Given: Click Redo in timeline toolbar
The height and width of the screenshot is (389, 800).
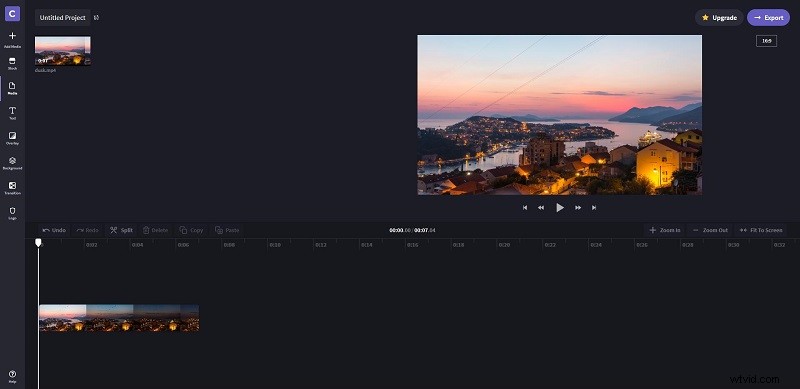Looking at the screenshot, I should click(x=87, y=230).
